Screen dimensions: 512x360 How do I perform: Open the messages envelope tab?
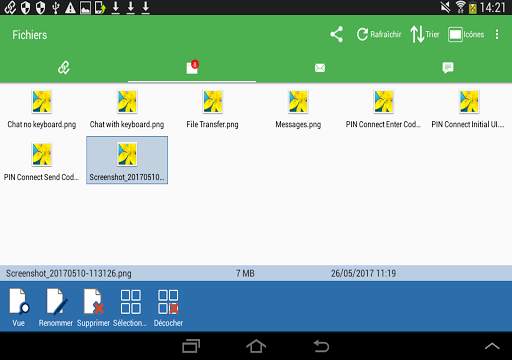tap(320, 68)
